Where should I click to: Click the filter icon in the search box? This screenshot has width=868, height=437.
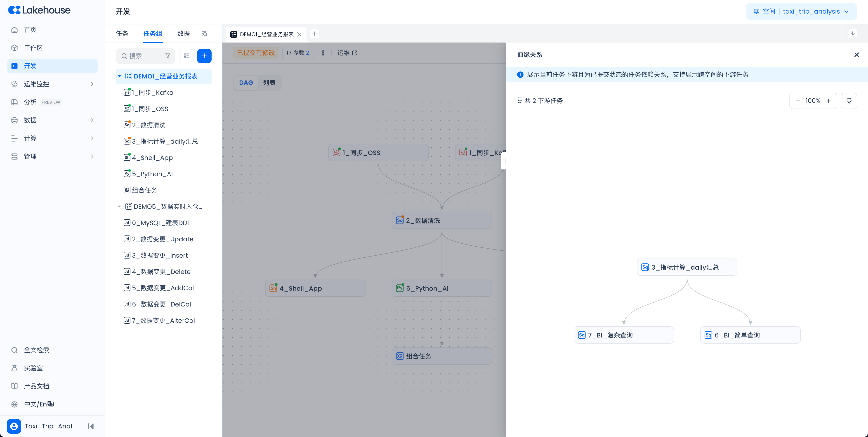tap(167, 56)
